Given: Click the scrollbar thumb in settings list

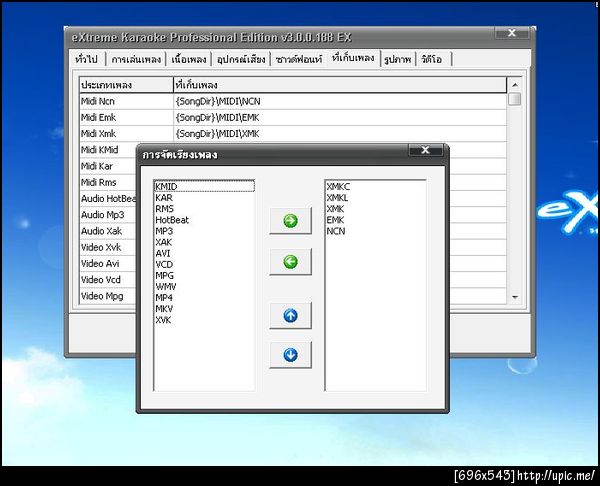Looking at the screenshot, I should (515, 99).
